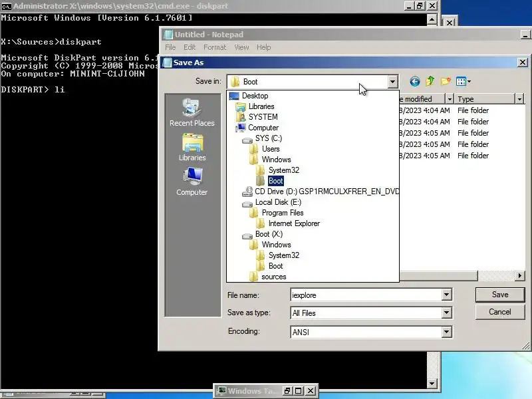Click the cmd.exe title bar icon
This screenshot has width=532, height=399.
(x=6, y=6)
